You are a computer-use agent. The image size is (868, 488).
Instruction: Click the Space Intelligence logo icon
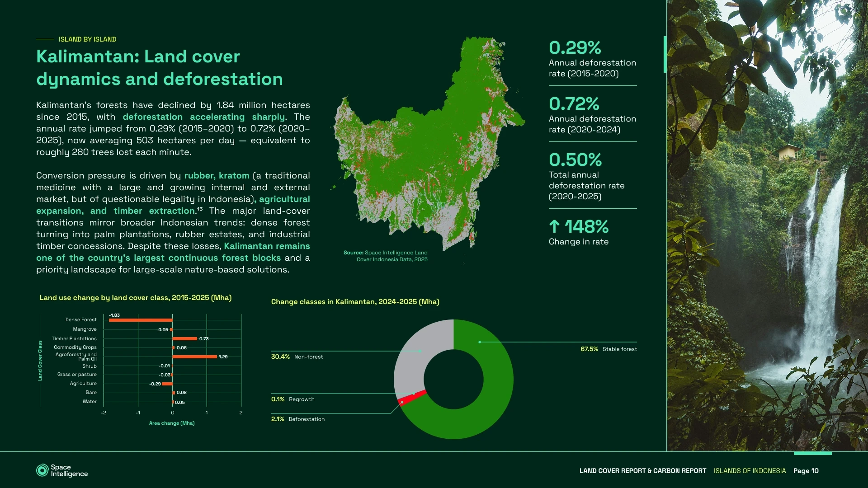coord(42,470)
